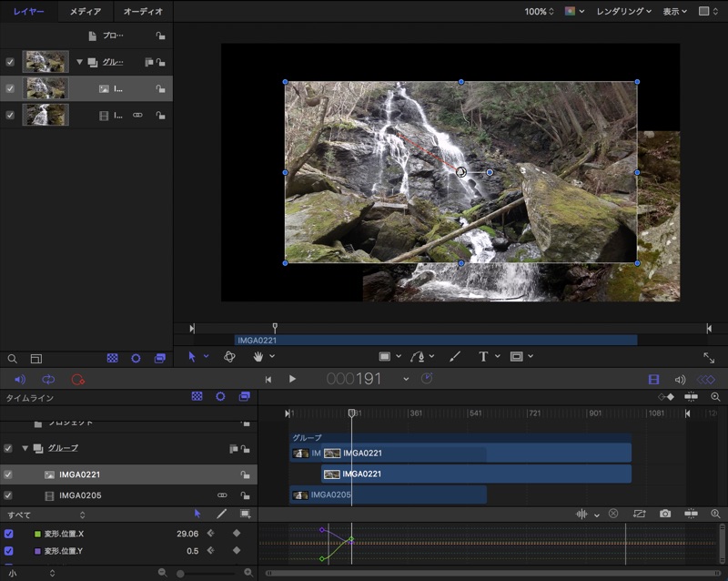Select the text tool
728x581 pixels.
[483, 356]
